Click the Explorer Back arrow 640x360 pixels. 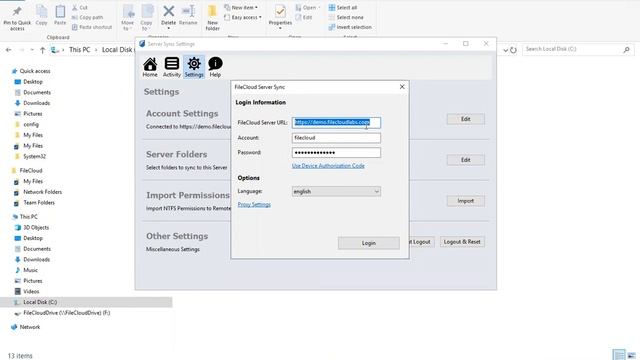[x=9, y=50]
